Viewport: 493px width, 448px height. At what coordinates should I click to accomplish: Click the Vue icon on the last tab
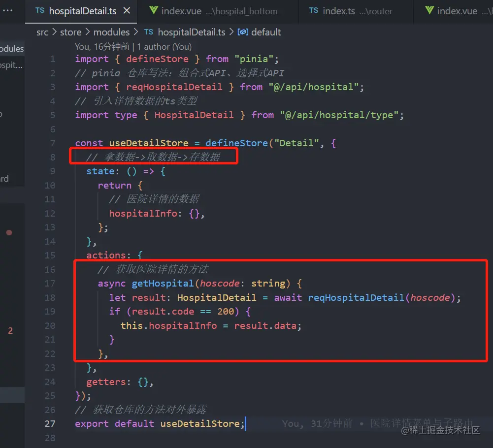(x=429, y=10)
